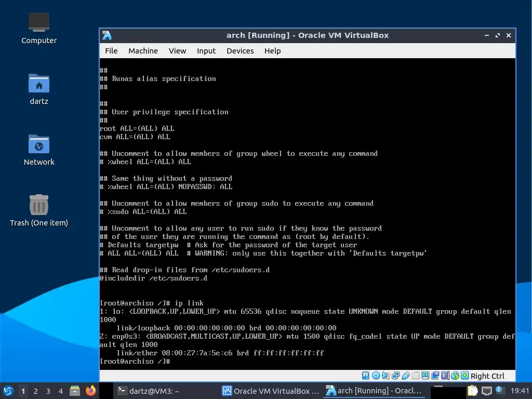Open the Machine menu
Viewport: 532px width, 399px height.
coord(143,51)
